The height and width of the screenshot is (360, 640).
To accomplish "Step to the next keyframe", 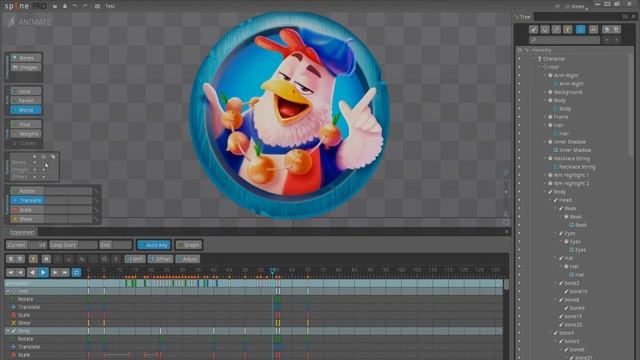I will point(55,272).
